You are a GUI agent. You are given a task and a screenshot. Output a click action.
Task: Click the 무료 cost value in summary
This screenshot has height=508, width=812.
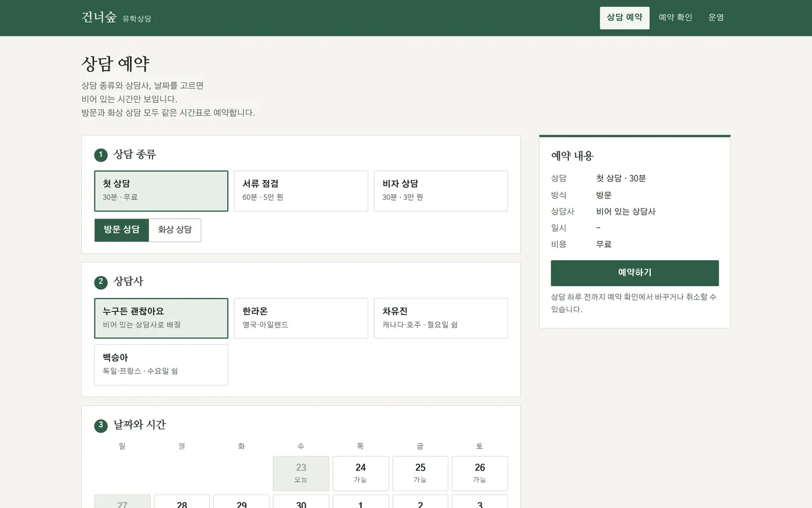click(604, 244)
